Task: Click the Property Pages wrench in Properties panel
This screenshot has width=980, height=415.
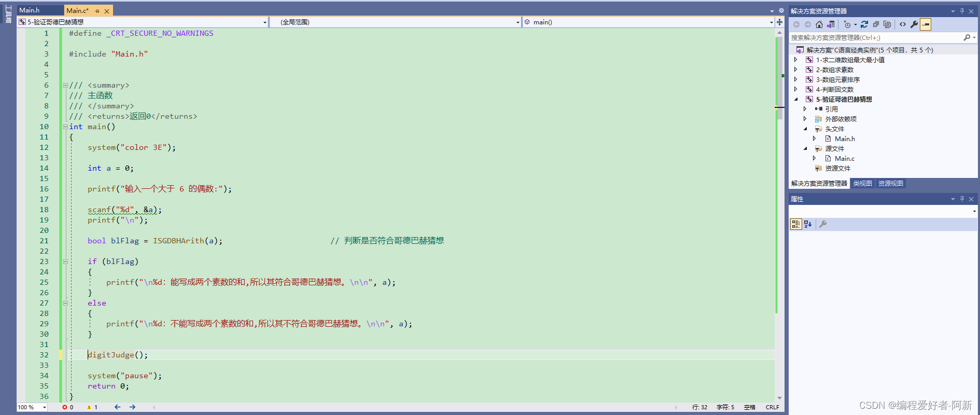Action: 823,224
